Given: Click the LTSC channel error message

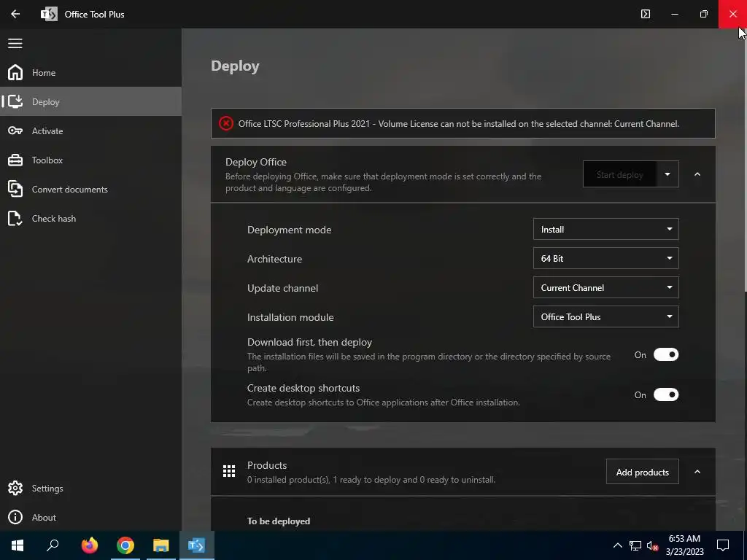Looking at the screenshot, I should [458, 124].
